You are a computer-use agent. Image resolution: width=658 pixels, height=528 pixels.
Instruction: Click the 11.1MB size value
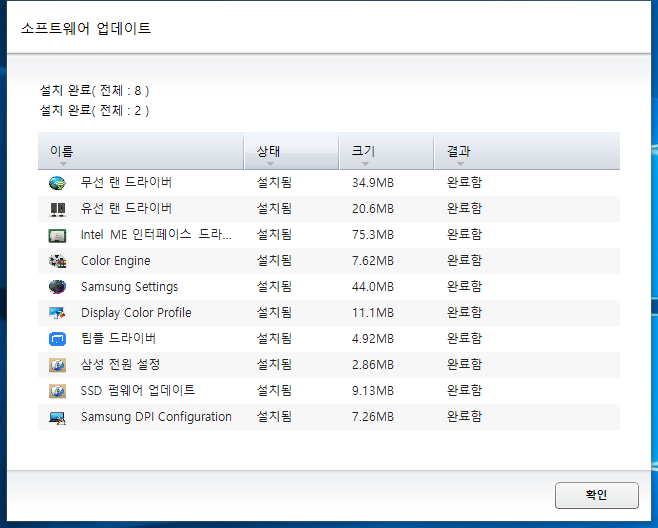[373, 313]
